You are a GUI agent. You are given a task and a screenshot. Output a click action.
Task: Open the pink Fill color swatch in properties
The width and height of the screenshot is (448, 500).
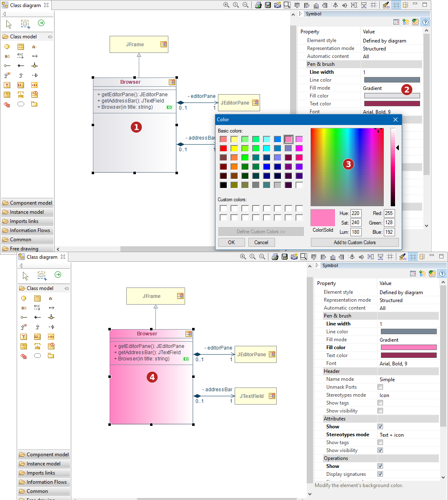[409, 347]
